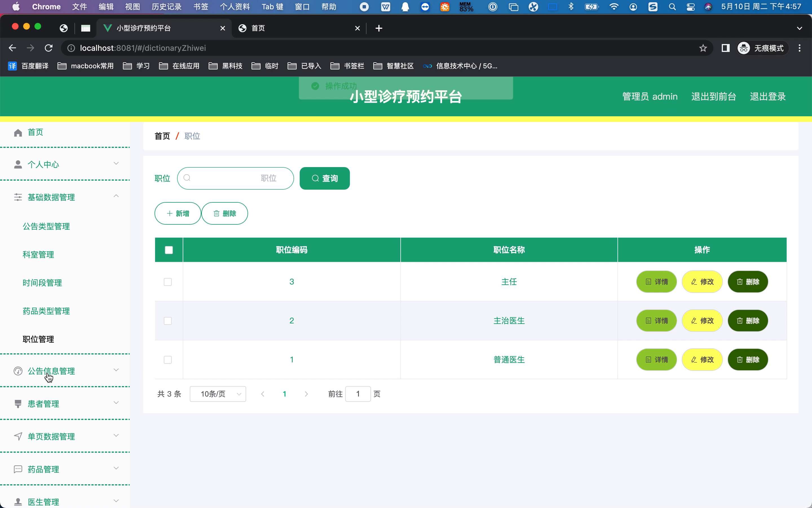
Task: Go back with the browser back arrow
Action: 12,48
